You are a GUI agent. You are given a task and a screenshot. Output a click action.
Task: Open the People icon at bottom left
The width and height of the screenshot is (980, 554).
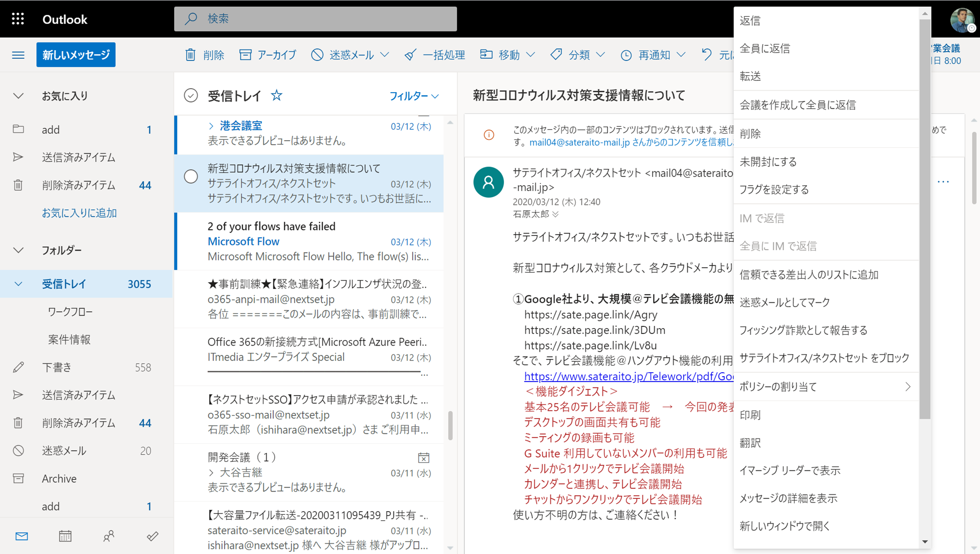pos(109,536)
